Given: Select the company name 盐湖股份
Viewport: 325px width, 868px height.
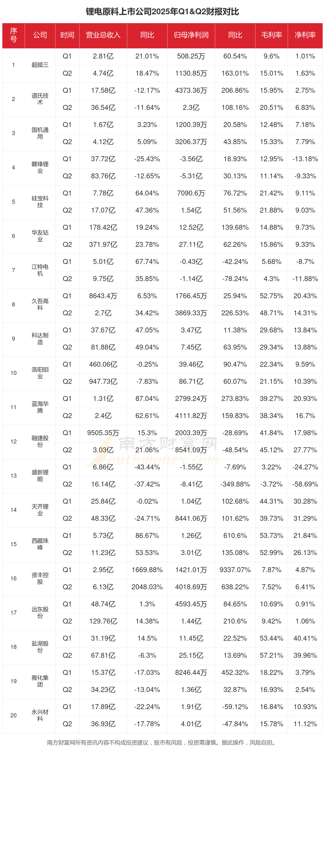Looking at the screenshot, I should 40,647.
